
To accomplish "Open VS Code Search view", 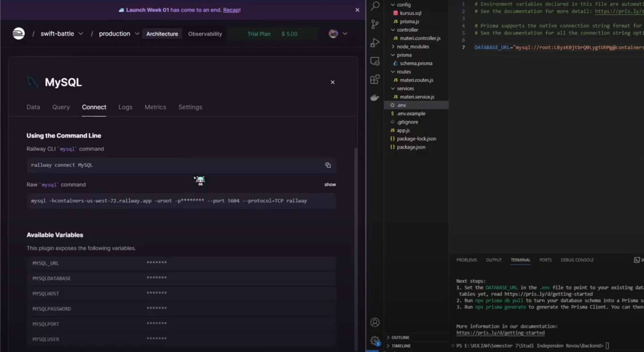I will click(x=375, y=6).
